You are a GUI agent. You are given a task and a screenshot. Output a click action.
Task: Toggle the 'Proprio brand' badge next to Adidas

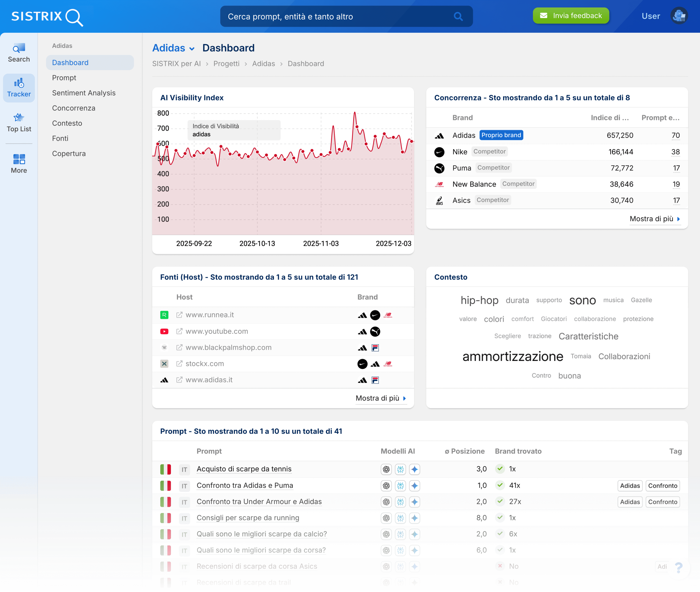(x=501, y=135)
